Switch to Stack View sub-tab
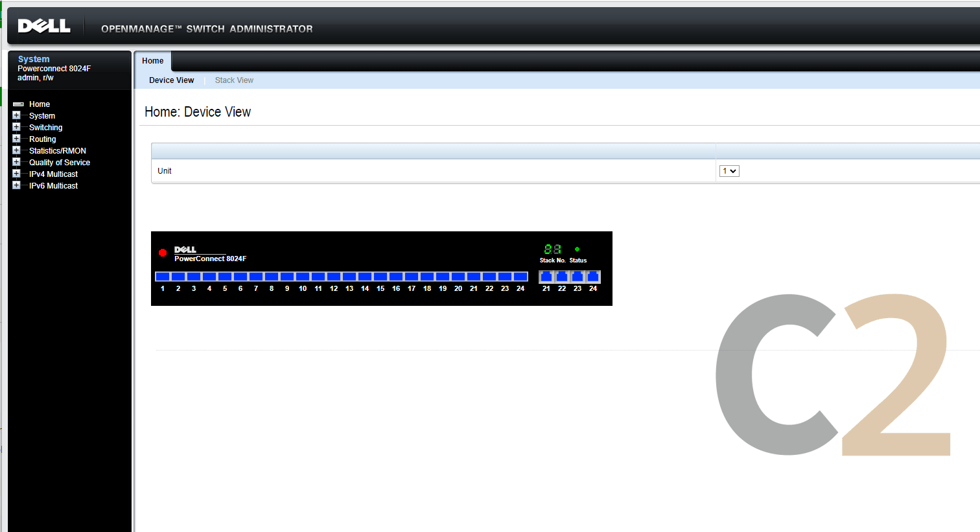The image size is (980, 532). pyautogui.click(x=234, y=80)
